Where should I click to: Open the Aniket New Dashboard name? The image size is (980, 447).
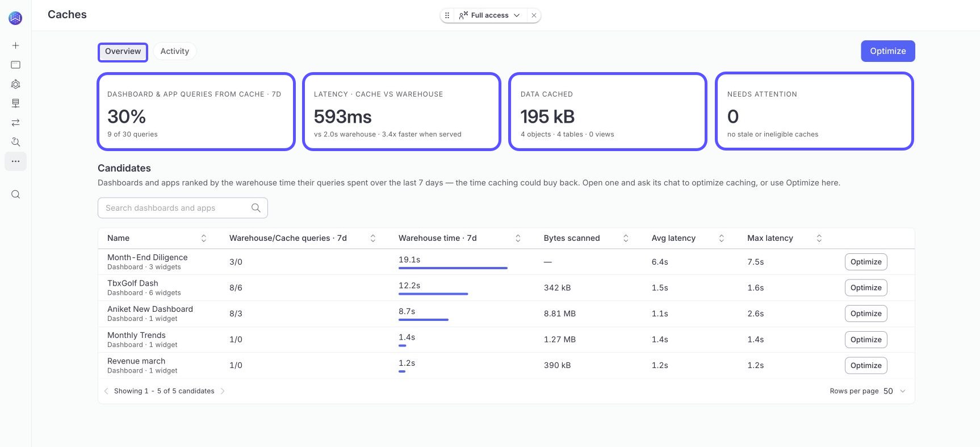[150, 309]
